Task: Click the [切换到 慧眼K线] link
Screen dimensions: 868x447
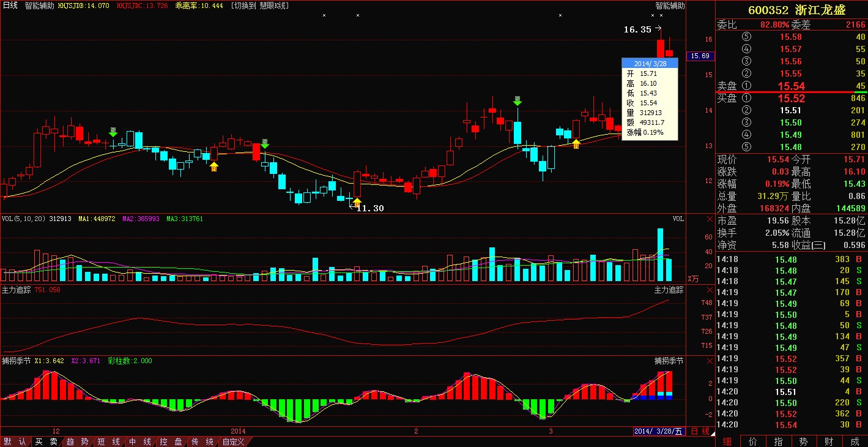Action: 261,5
